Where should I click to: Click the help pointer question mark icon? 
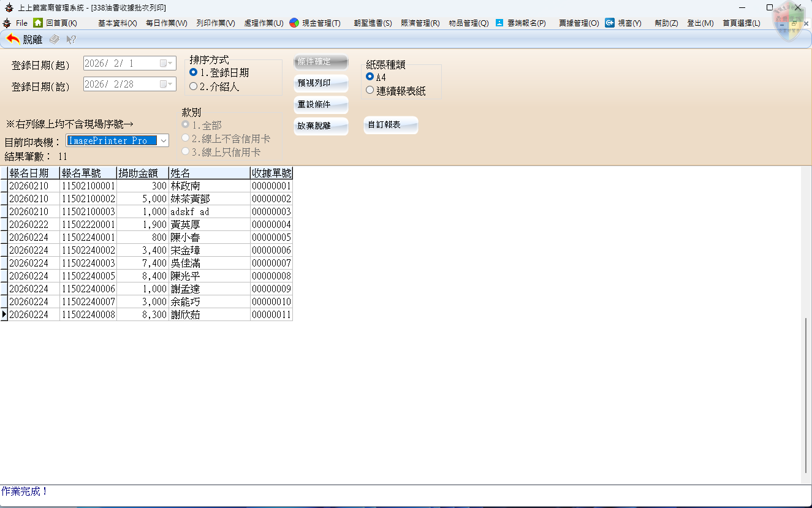[71, 39]
